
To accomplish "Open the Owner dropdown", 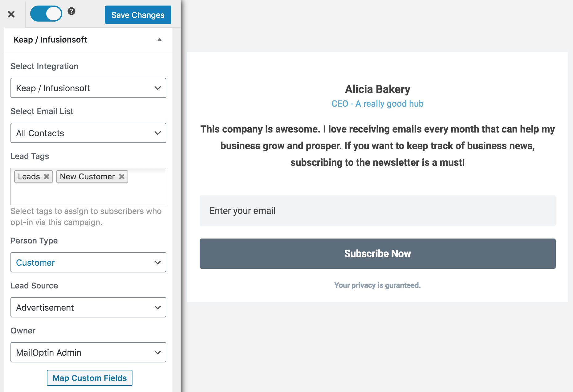I will click(x=88, y=352).
